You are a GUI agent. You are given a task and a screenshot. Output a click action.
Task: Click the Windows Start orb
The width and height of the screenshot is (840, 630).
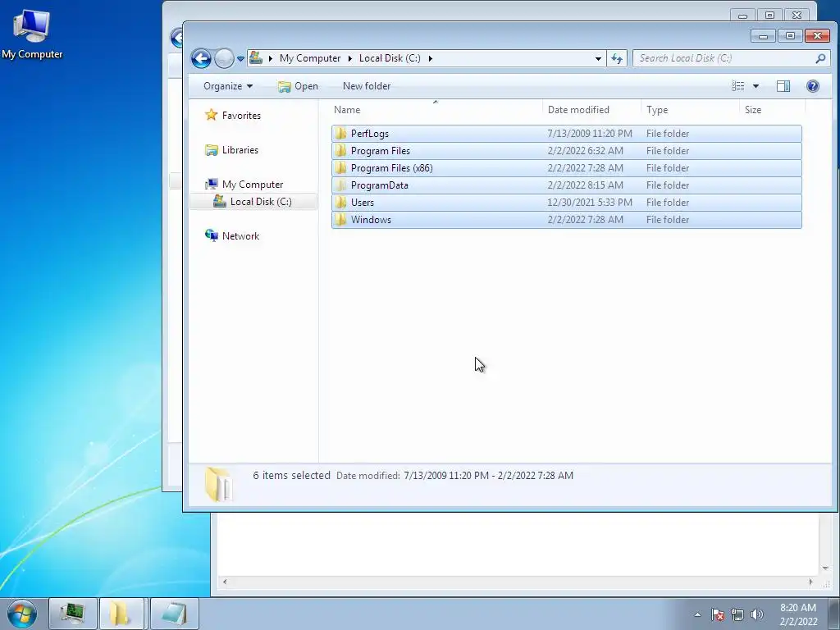pyautogui.click(x=22, y=614)
